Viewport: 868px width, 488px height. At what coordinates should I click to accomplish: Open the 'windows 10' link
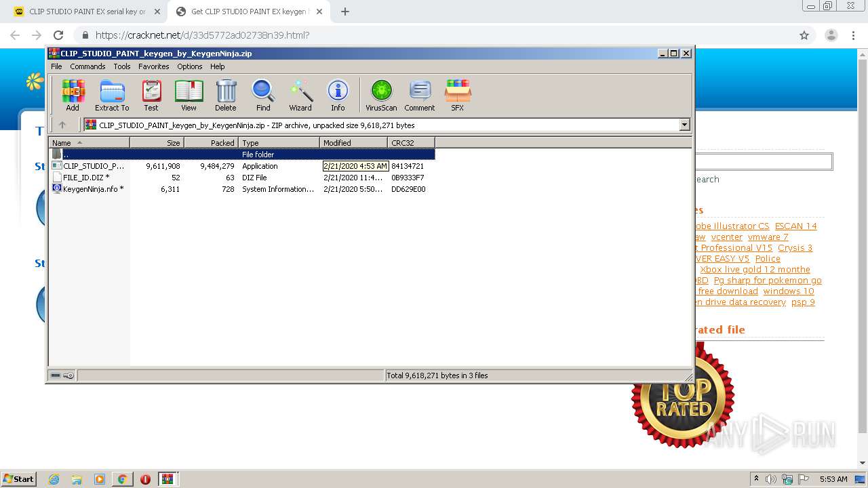[x=789, y=291]
